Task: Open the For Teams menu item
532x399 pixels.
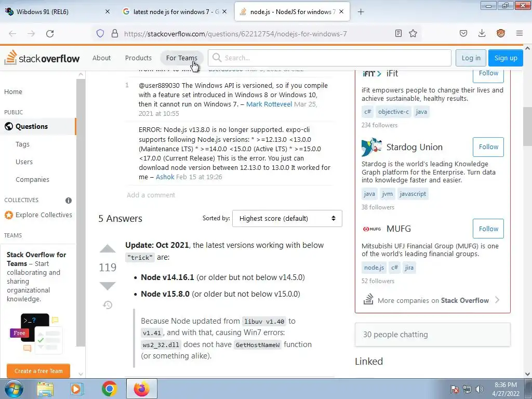Action: click(x=181, y=58)
